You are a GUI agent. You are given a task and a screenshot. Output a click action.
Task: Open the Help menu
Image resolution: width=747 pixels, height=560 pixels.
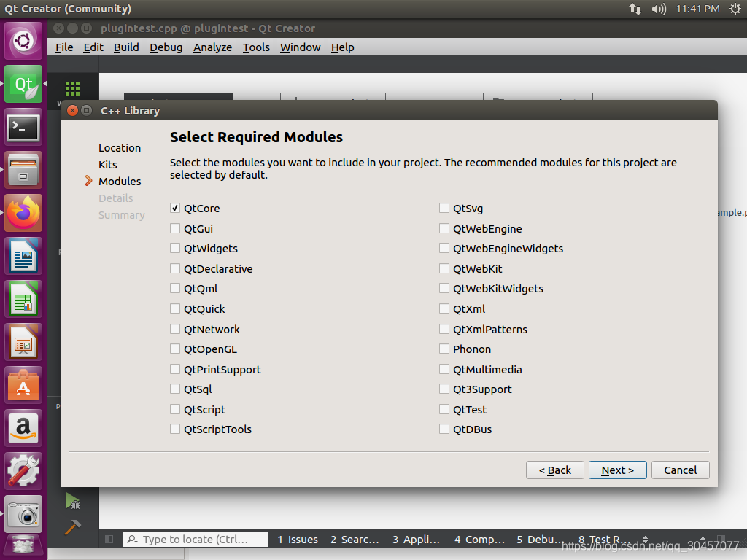point(343,47)
